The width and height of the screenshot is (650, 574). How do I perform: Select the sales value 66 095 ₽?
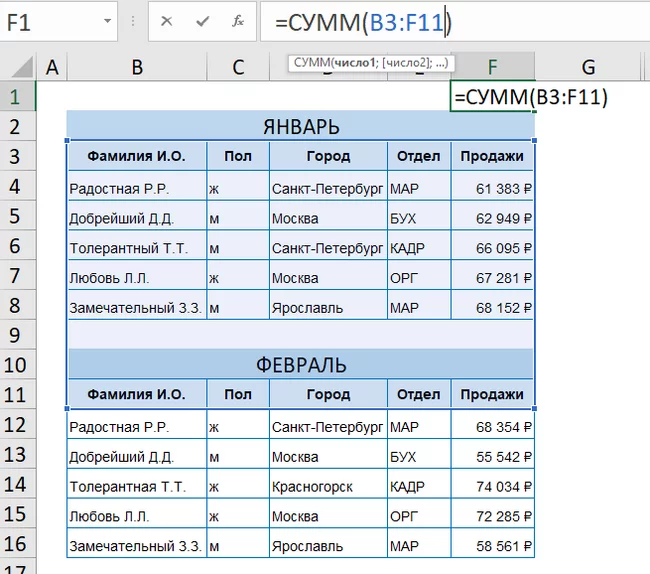click(x=492, y=246)
